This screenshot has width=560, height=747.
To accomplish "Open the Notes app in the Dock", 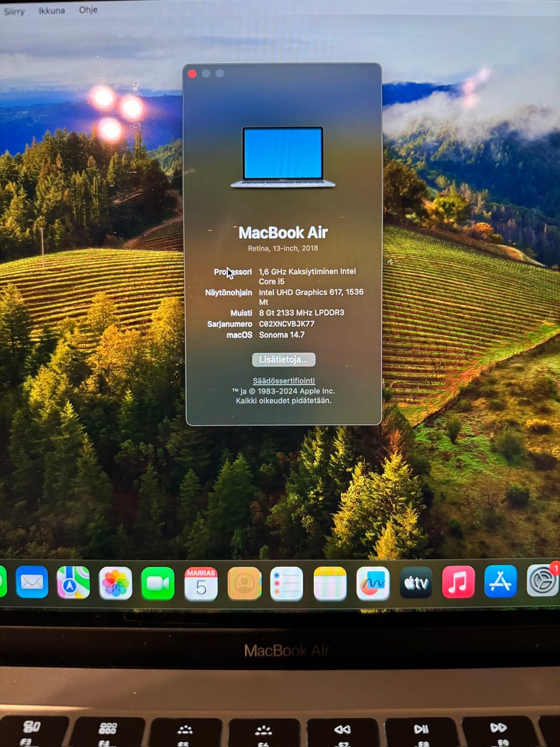I will (330, 584).
